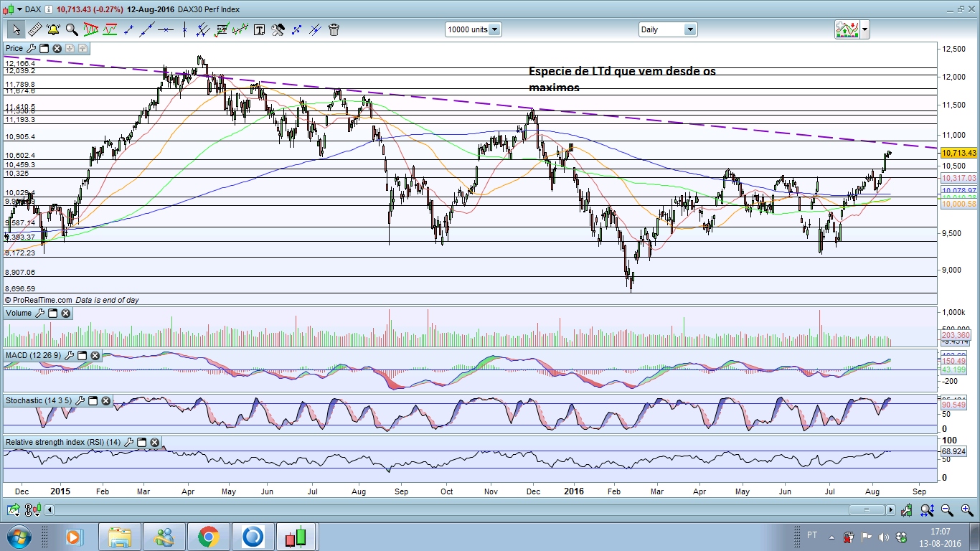This screenshot has width=980, height=551.
Task: Click the horizontal chart scrollbar thumb
Action: tap(867, 510)
